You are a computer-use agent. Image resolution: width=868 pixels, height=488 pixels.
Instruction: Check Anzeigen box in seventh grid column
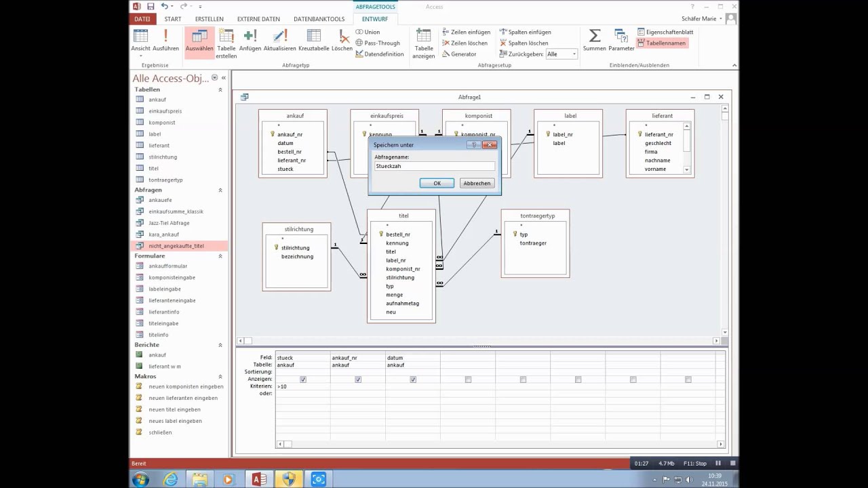click(x=633, y=380)
